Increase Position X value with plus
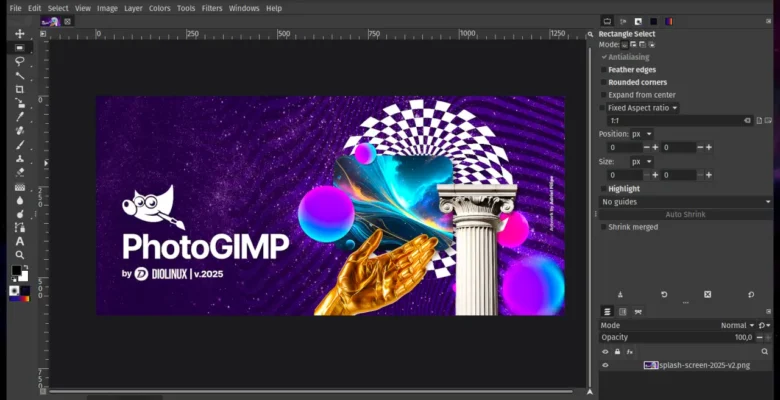The image size is (780, 400). [655, 148]
